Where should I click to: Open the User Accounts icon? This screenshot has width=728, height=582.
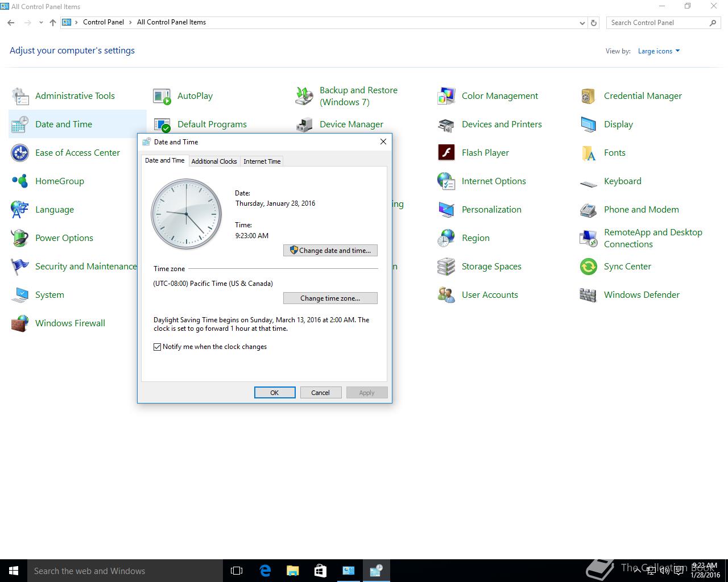pyautogui.click(x=446, y=295)
